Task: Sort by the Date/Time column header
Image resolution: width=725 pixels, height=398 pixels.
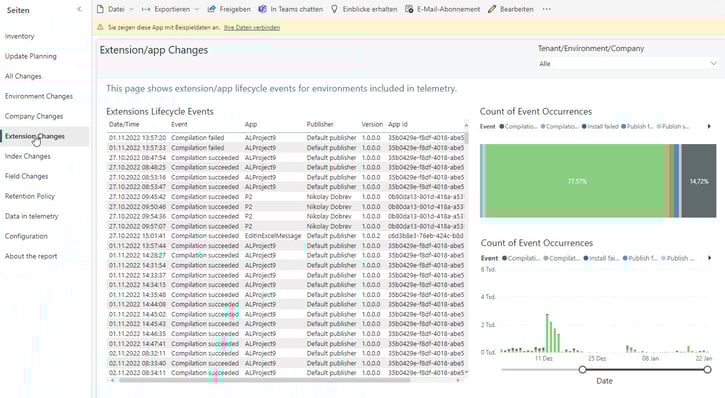Action: click(x=124, y=124)
